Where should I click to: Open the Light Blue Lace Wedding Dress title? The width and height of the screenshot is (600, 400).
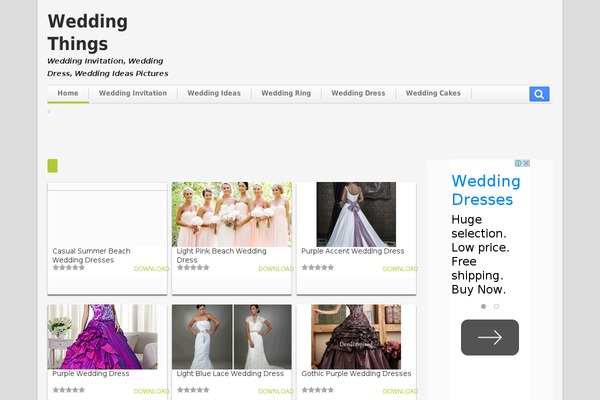[x=230, y=374]
